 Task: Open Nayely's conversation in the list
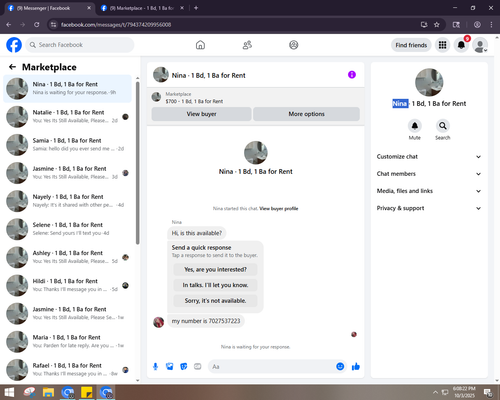tap(67, 201)
